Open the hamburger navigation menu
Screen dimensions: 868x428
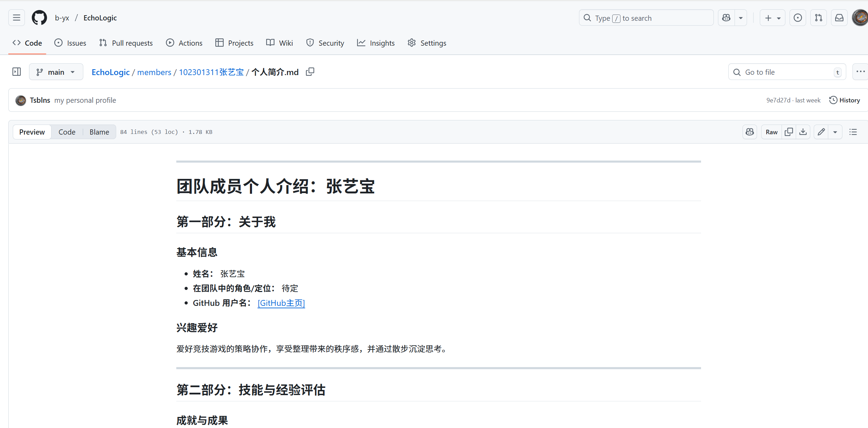click(17, 18)
